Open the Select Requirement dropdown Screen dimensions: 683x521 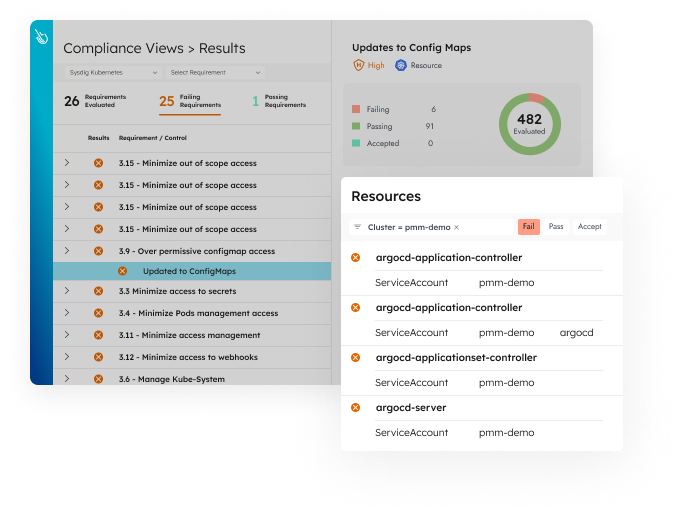(215, 72)
